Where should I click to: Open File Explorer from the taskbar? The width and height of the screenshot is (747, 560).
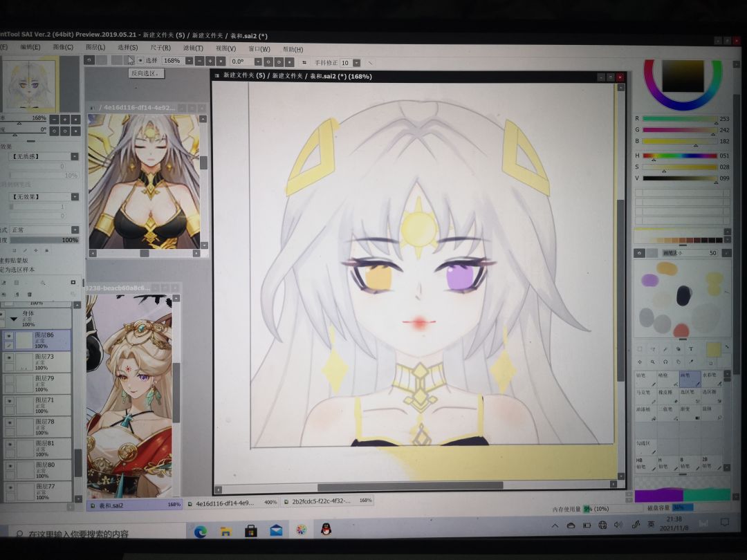click(225, 532)
